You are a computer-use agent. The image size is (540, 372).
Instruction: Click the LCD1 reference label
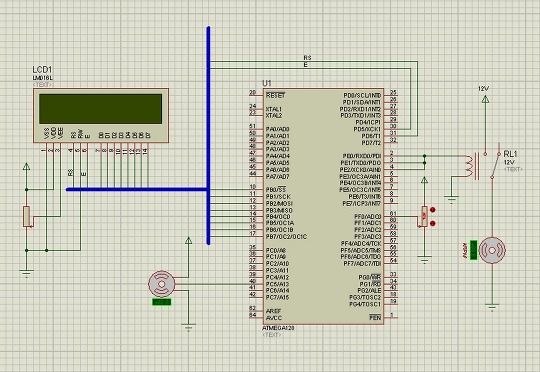pyautogui.click(x=42, y=70)
